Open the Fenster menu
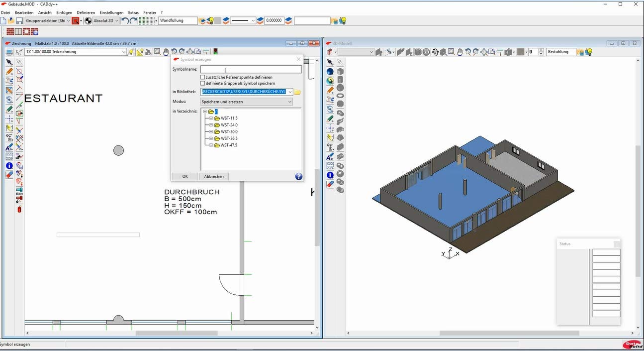644x351 pixels. tap(150, 12)
